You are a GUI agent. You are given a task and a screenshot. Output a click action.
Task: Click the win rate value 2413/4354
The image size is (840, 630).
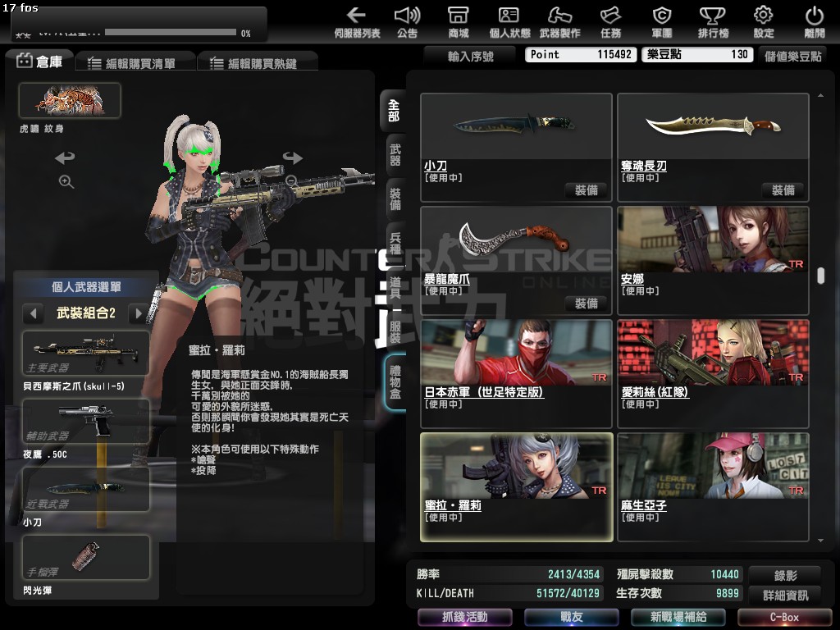click(x=573, y=574)
